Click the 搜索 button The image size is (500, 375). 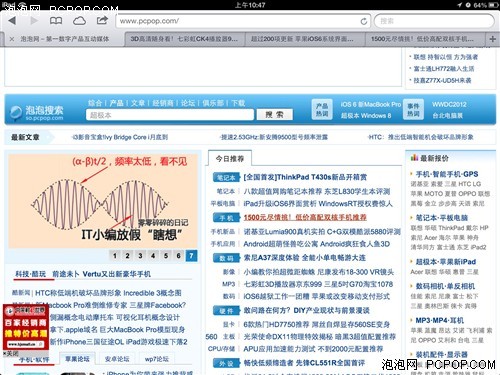[274, 115]
